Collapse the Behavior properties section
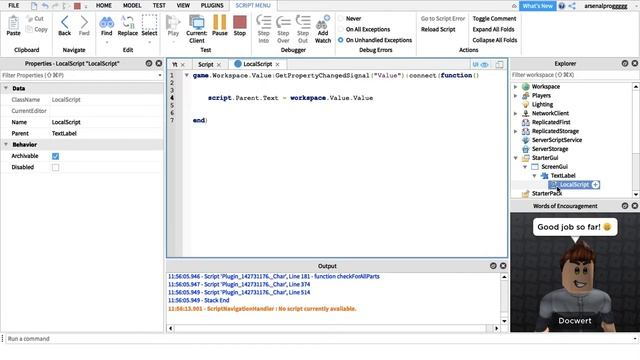 6,144
